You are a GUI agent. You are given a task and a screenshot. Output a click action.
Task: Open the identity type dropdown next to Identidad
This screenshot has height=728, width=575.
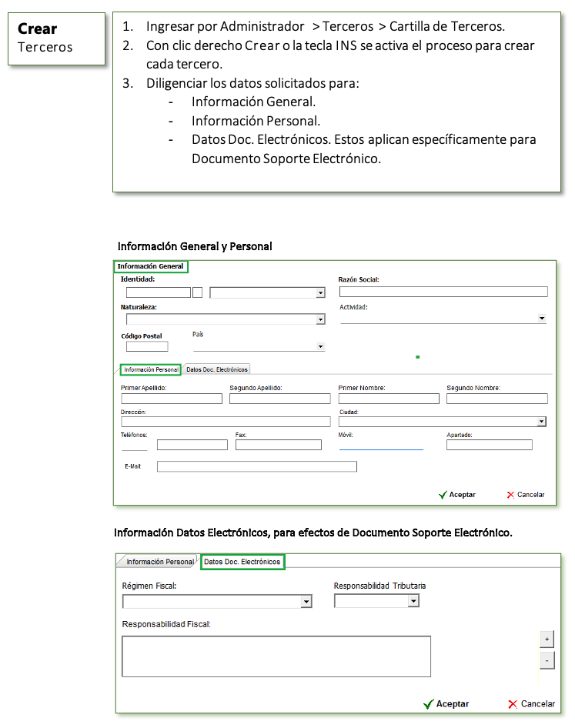[x=320, y=293]
